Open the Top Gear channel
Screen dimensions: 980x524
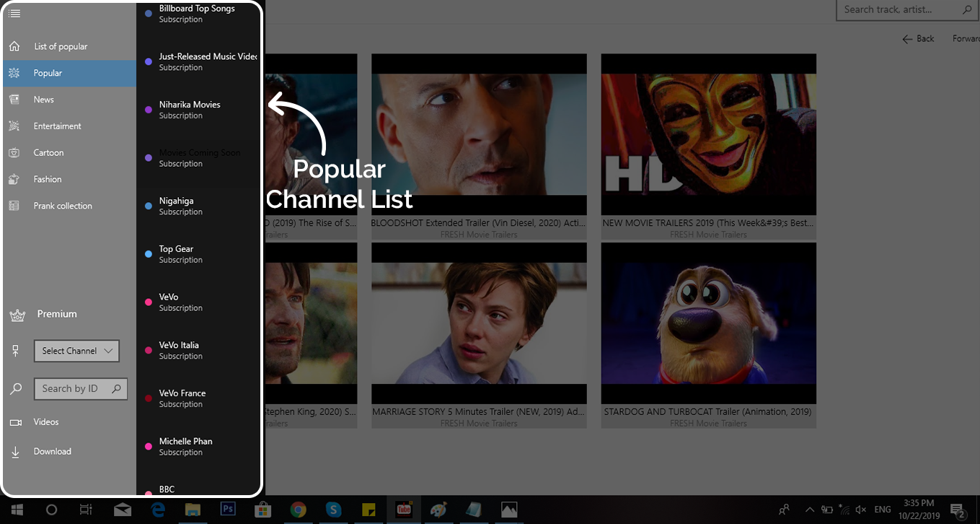198,254
